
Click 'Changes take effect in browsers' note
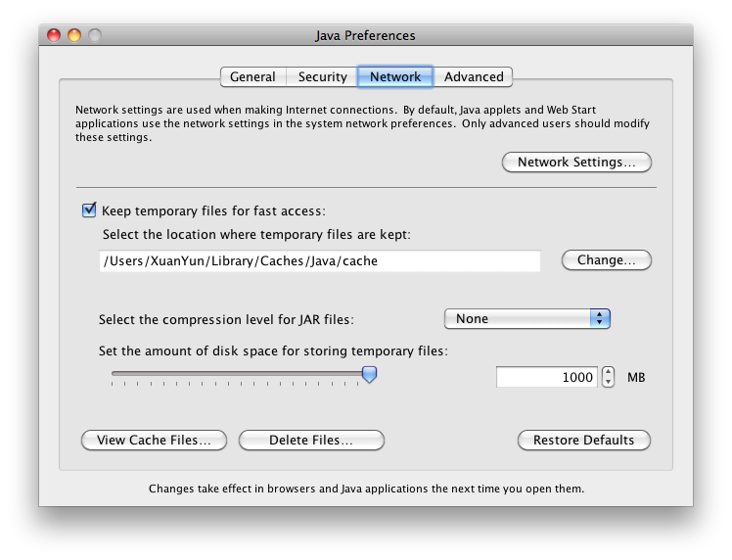[366, 489]
